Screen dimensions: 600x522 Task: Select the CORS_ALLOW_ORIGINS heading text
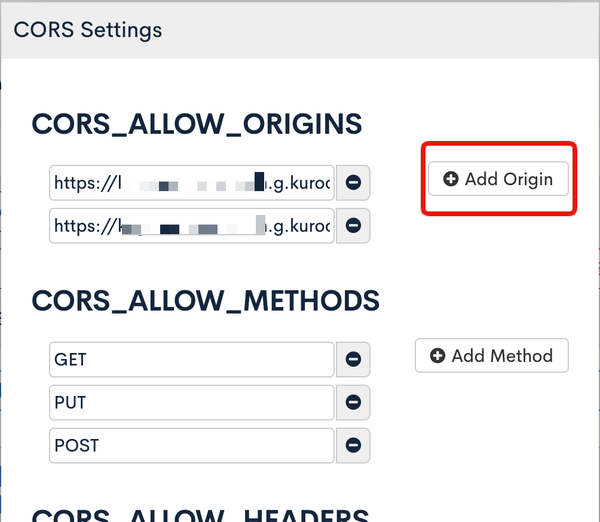[197, 124]
